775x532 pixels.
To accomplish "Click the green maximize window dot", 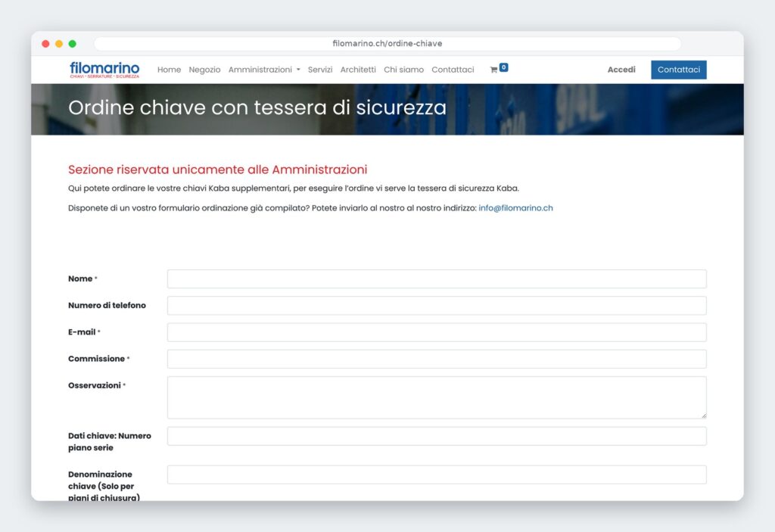I will coord(72,43).
